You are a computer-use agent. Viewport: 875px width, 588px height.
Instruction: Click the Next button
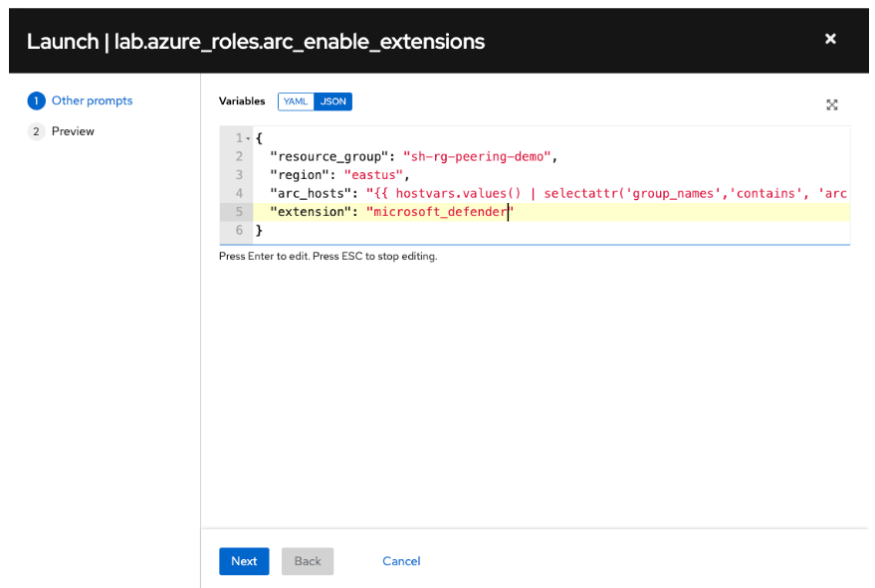coord(244,561)
